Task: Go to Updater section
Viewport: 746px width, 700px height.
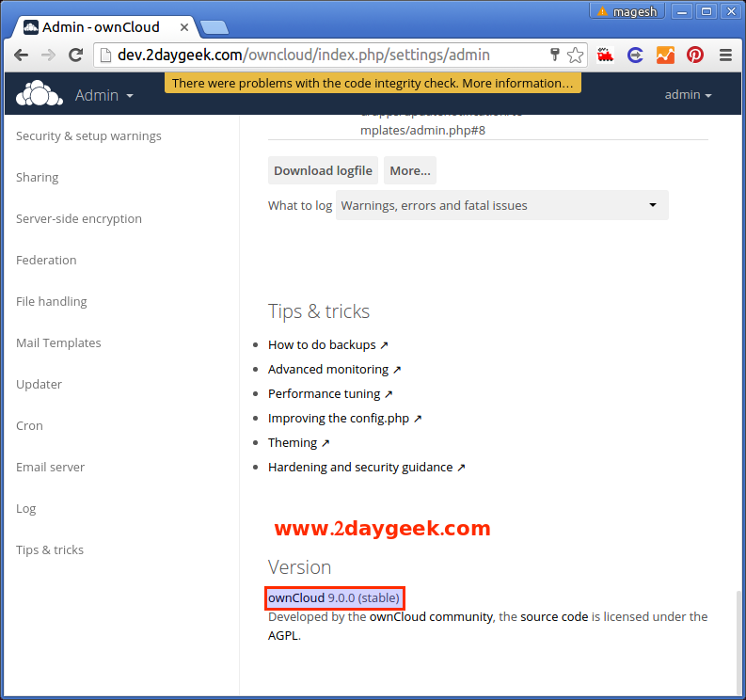Action: coord(39,385)
